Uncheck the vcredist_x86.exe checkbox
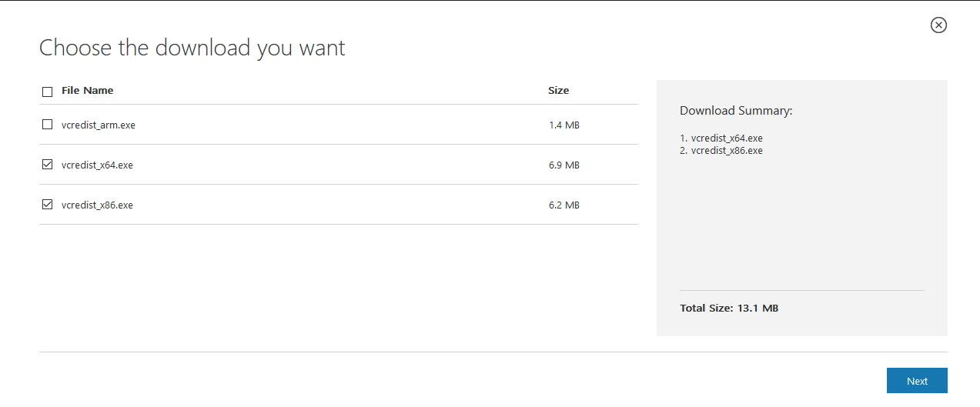This screenshot has width=980, height=407. (x=47, y=204)
